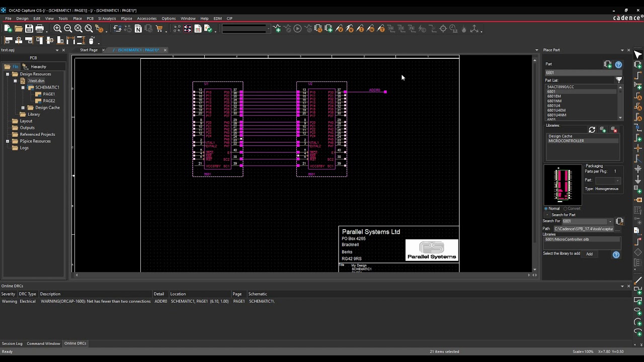
Task: Close the Online DRCs panel
Action: point(628,286)
